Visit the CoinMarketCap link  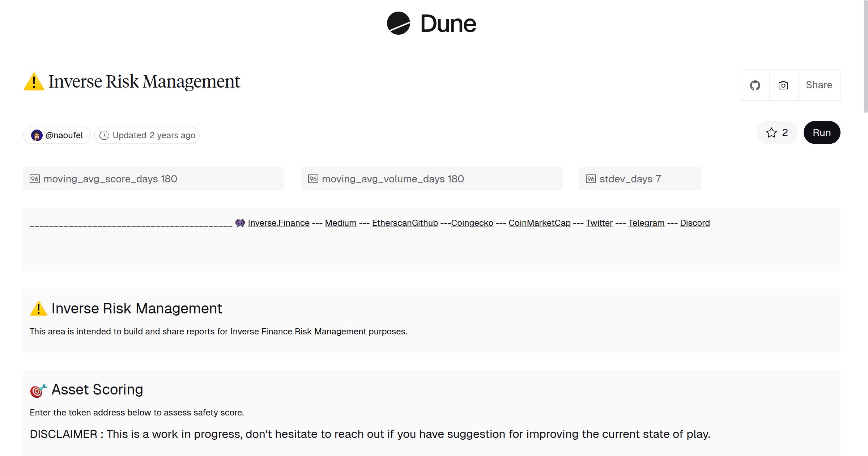539,223
